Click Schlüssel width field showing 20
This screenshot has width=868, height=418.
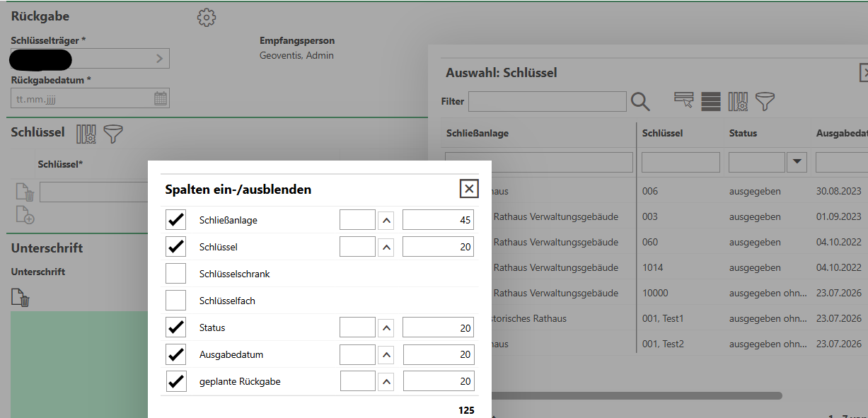tap(438, 247)
